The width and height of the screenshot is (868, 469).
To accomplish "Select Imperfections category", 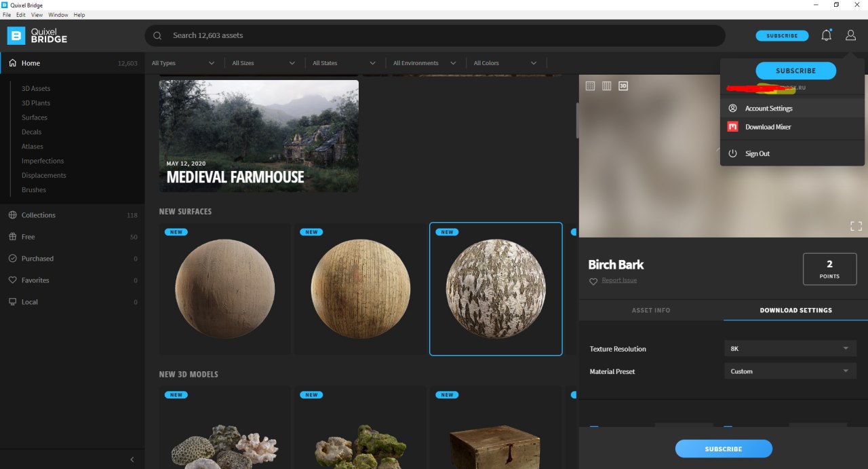I will click(43, 161).
